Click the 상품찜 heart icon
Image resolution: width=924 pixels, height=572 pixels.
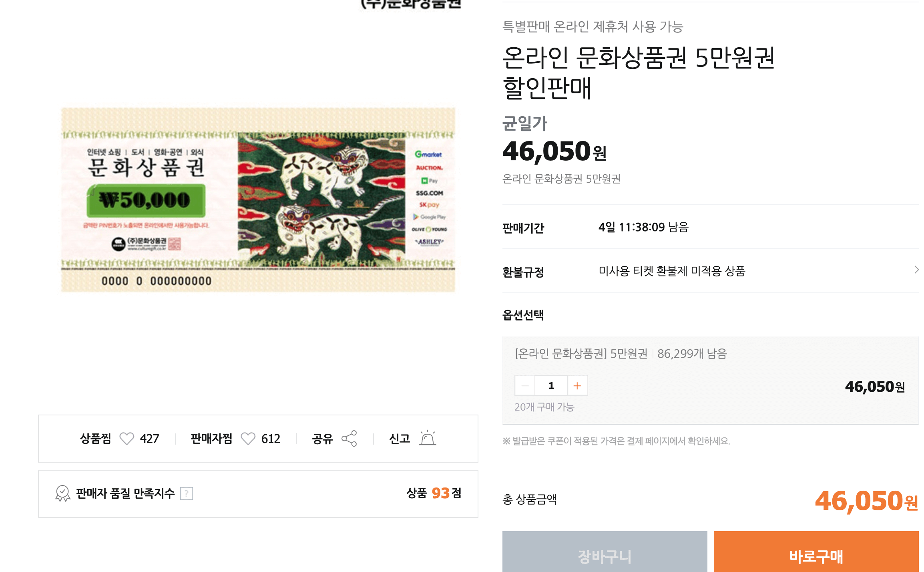pyautogui.click(x=127, y=439)
